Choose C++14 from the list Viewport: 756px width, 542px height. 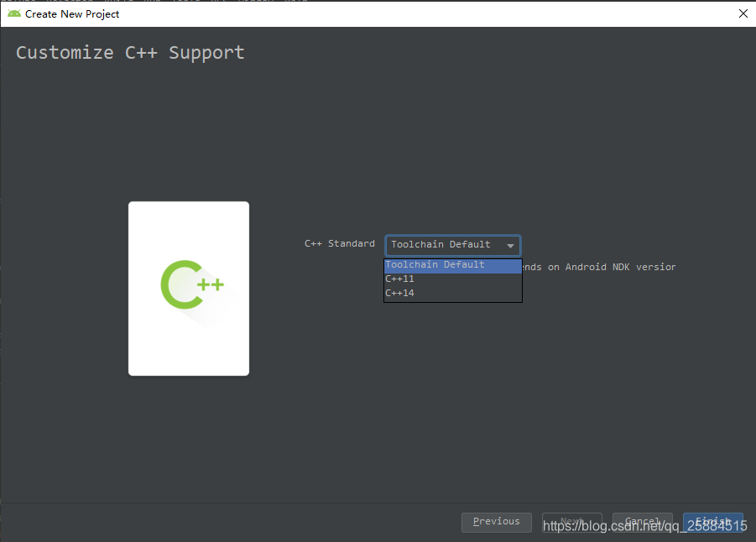pyautogui.click(x=453, y=293)
